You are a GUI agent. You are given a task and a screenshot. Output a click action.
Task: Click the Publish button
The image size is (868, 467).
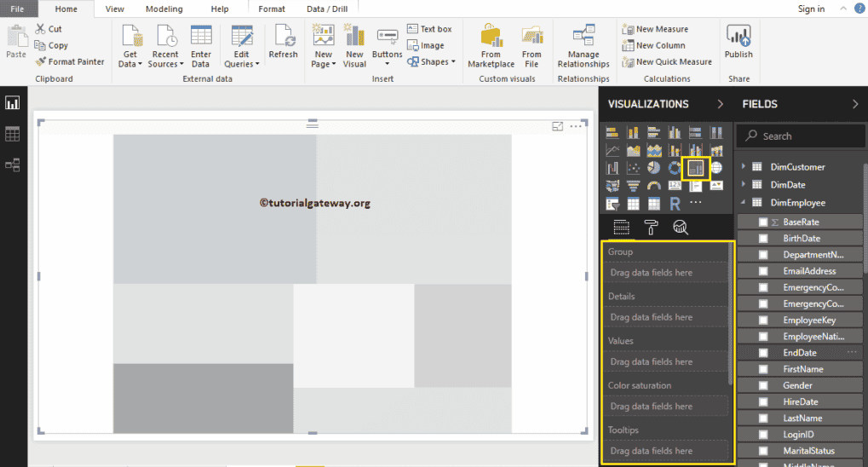click(739, 42)
